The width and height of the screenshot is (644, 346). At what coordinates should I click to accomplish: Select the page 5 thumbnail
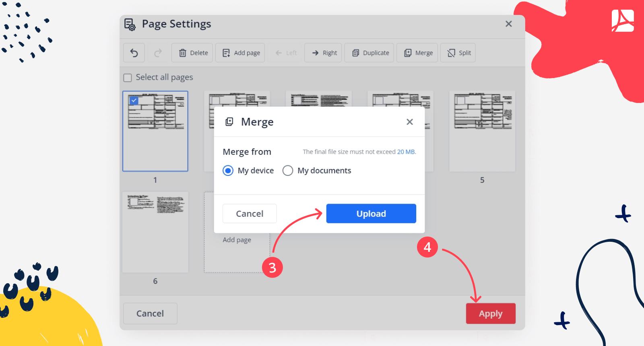(x=482, y=131)
